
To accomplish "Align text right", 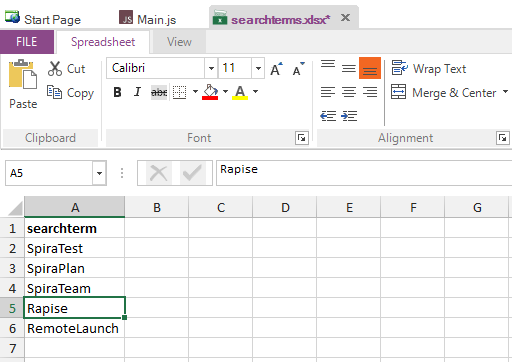I will 370,92.
